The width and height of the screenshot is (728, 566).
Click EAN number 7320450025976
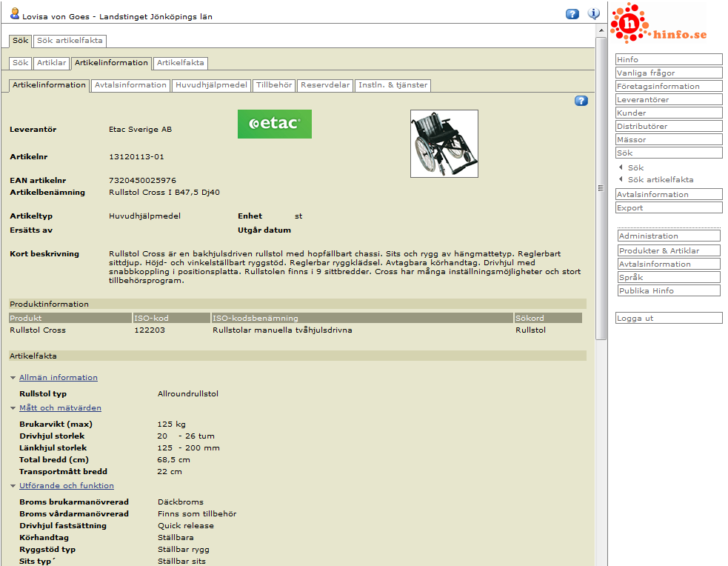[142, 180]
